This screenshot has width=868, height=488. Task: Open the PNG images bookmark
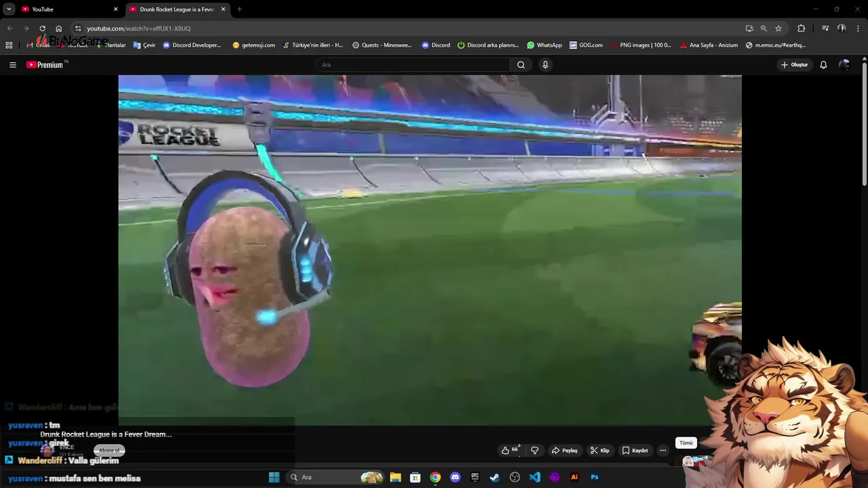tap(641, 45)
